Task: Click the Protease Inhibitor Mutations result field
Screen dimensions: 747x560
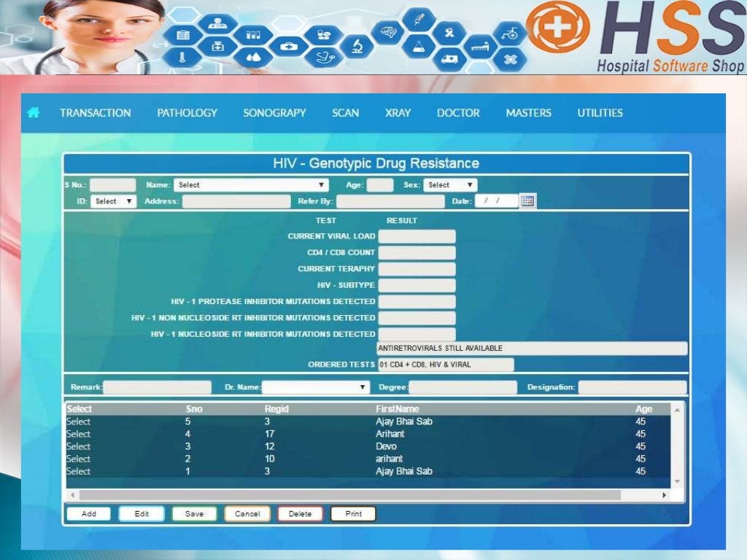Action: (x=417, y=301)
